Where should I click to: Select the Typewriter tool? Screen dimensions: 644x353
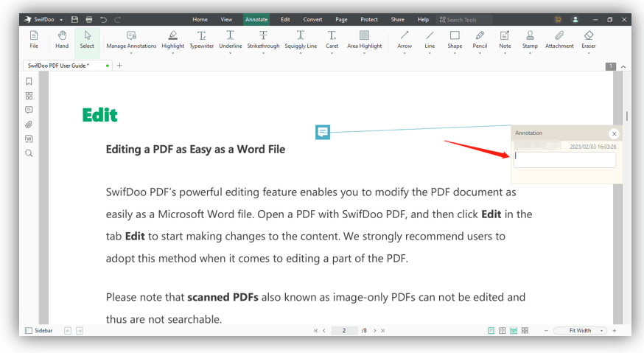click(x=201, y=40)
